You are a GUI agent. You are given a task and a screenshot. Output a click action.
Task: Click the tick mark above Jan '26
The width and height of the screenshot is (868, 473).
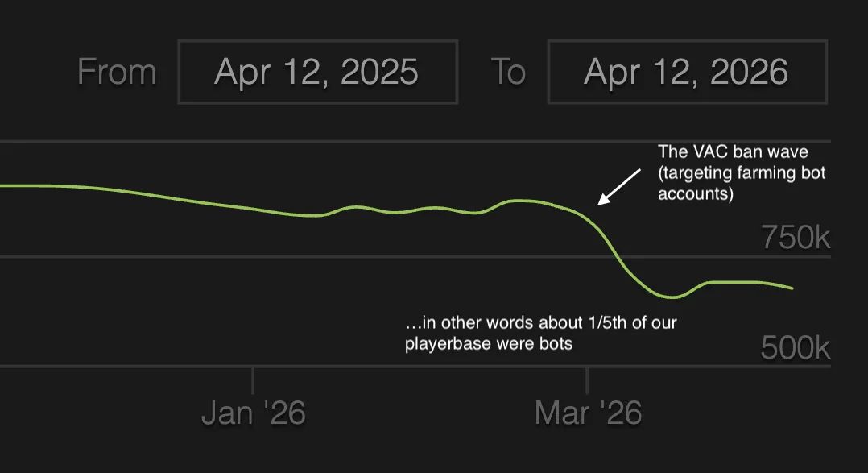[x=253, y=380]
